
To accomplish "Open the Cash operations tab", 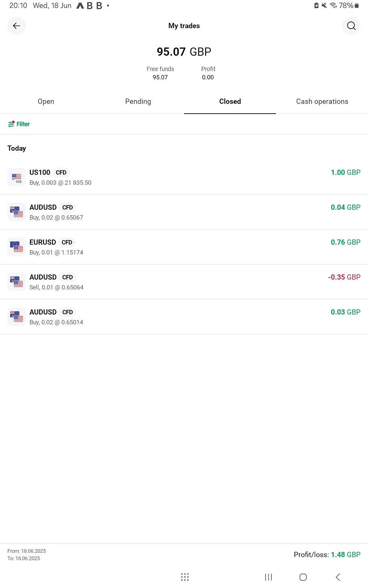I will tap(322, 102).
